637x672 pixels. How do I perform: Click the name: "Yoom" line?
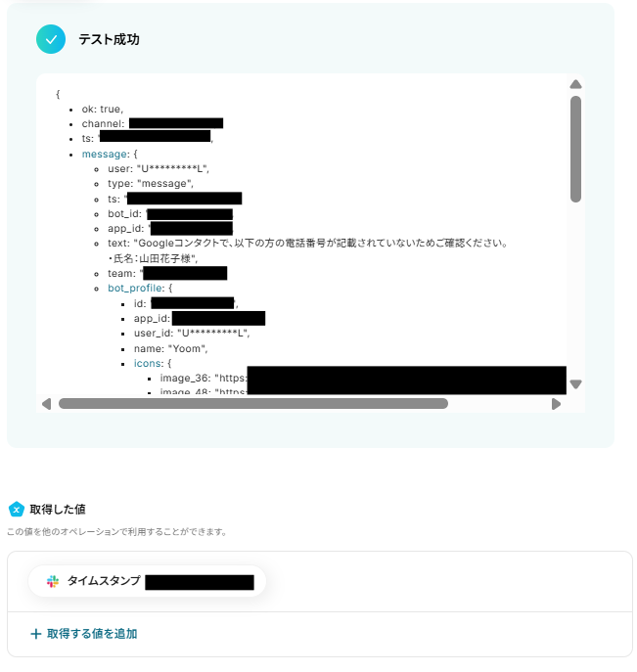(x=170, y=348)
